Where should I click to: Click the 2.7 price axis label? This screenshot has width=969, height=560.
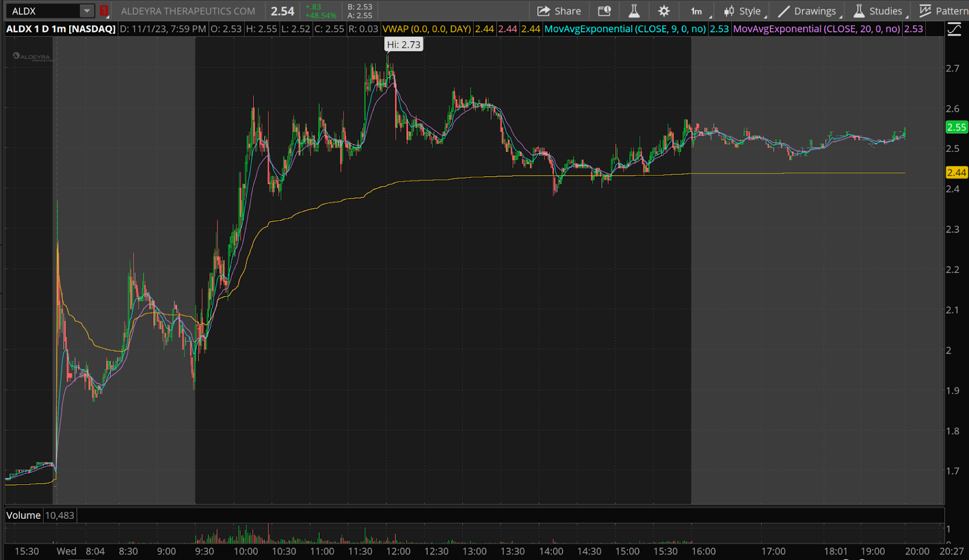click(x=953, y=68)
